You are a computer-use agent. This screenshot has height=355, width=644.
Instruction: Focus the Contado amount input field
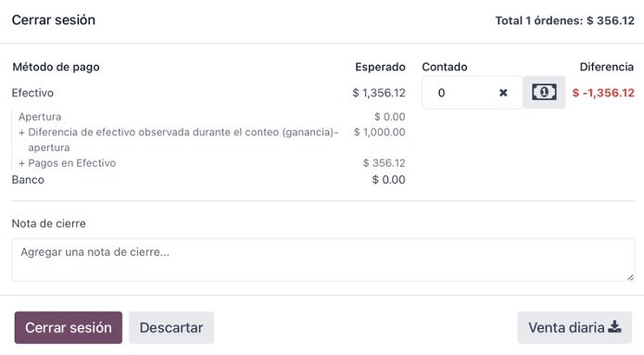pyautogui.click(x=460, y=93)
